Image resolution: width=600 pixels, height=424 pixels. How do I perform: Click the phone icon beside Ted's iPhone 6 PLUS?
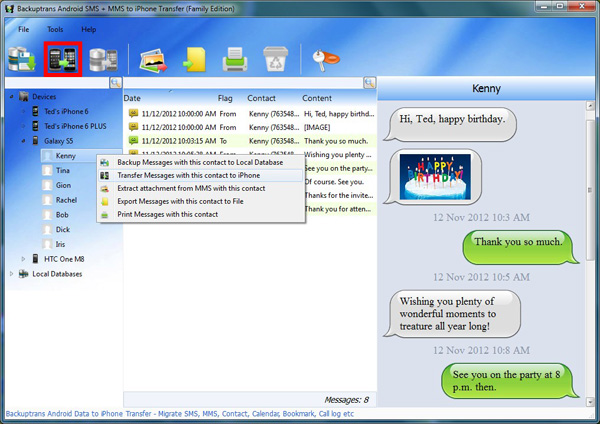[35, 126]
